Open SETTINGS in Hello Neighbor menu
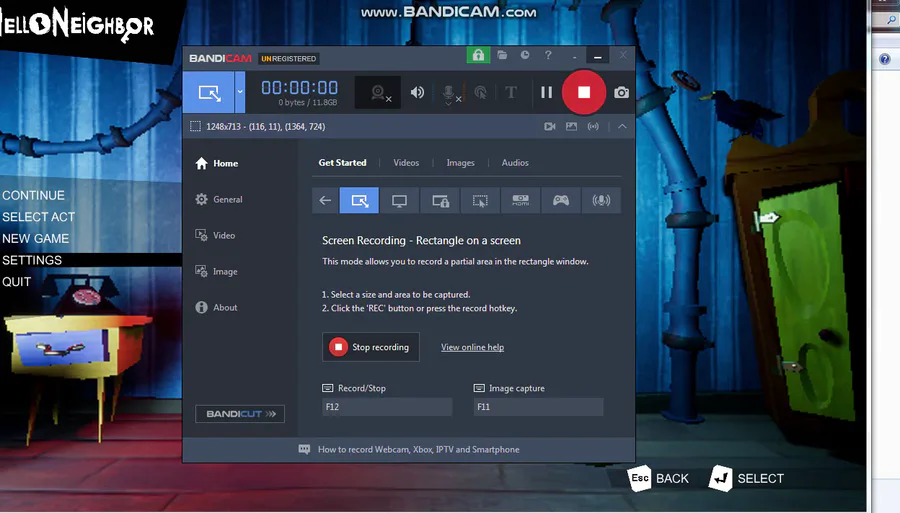 [x=32, y=261]
